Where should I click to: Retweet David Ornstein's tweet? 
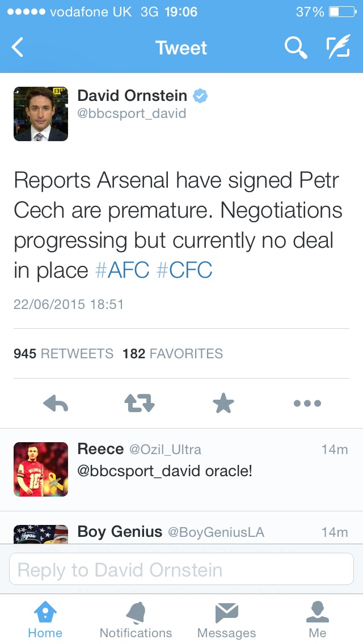(x=140, y=403)
